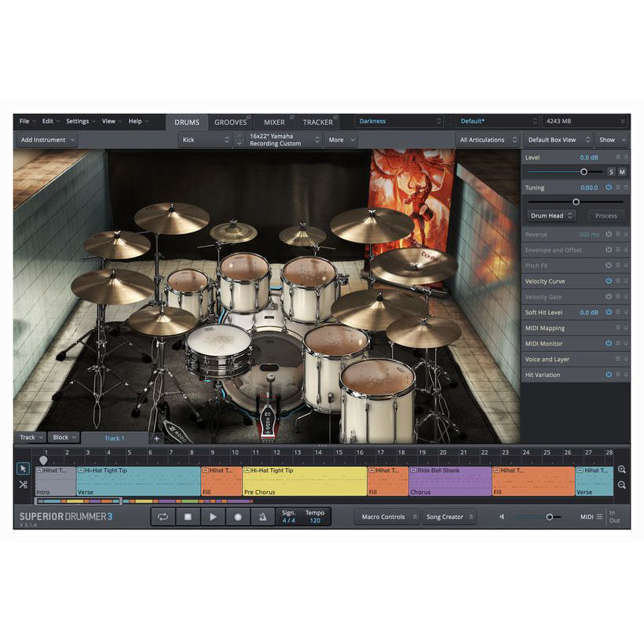
Task: Enable Velocity Gate power button
Action: [x=609, y=296]
